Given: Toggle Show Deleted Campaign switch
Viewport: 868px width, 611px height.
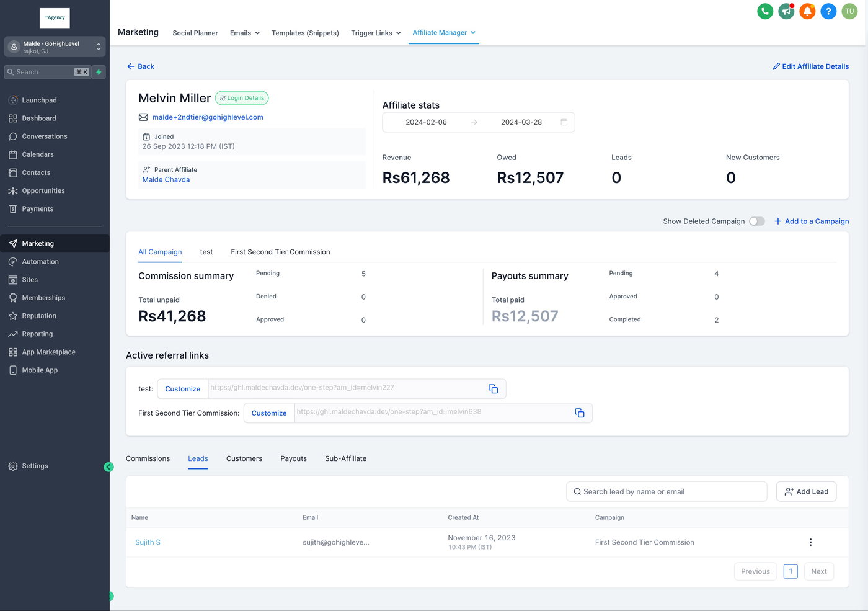Looking at the screenshot, I should (756, 221).
